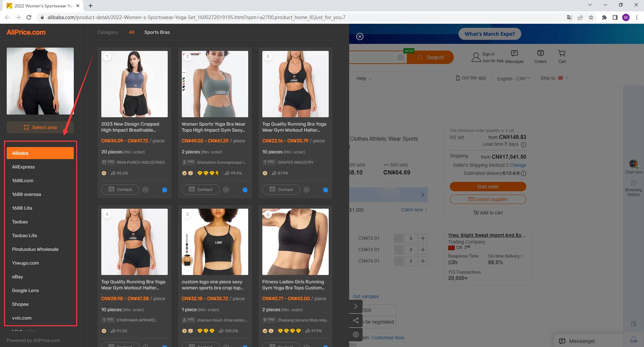Image resolution: width=644 pixels, height=347 pixels.
Task: Click Change shipping method link
Action: 518,165
